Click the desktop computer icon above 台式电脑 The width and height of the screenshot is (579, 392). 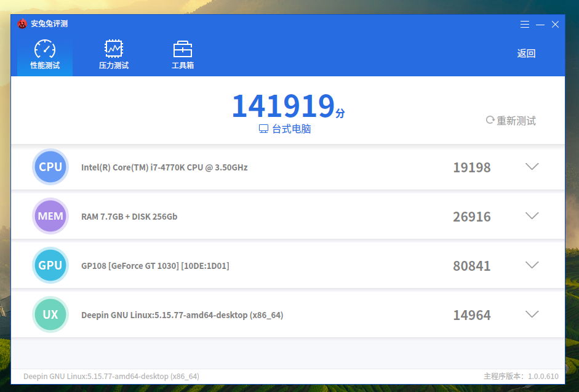263,129
